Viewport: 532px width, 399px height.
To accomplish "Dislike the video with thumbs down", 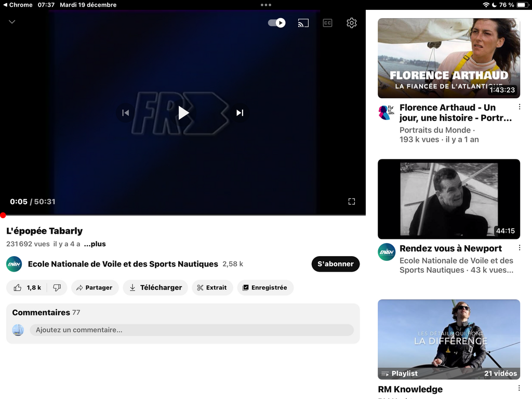I will pos(57,288).
